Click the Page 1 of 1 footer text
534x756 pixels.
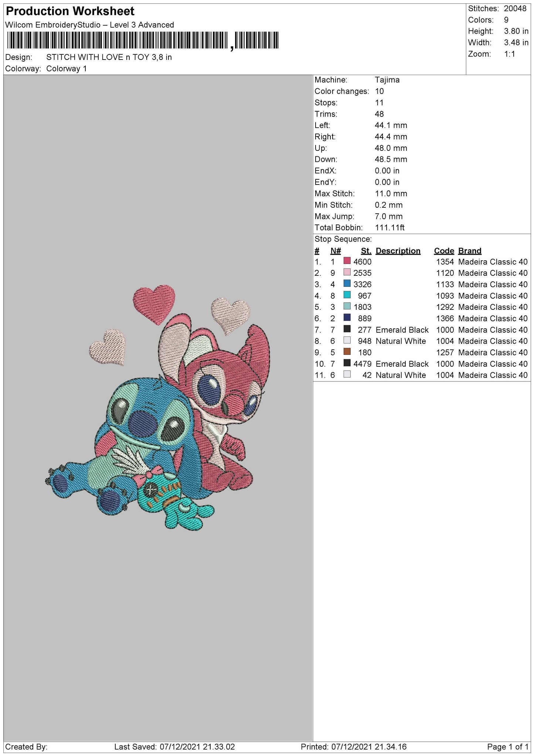click(507, 747)
